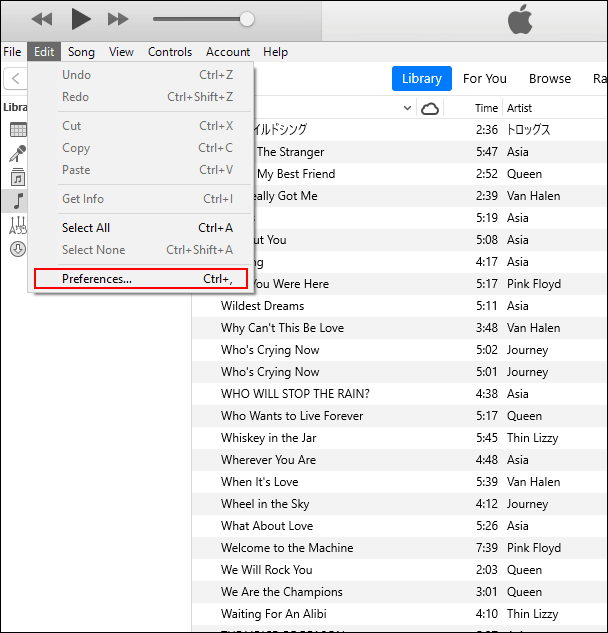608x633 pixels.
Task: Click the artist トロッグス
Action: pos(528,130)
